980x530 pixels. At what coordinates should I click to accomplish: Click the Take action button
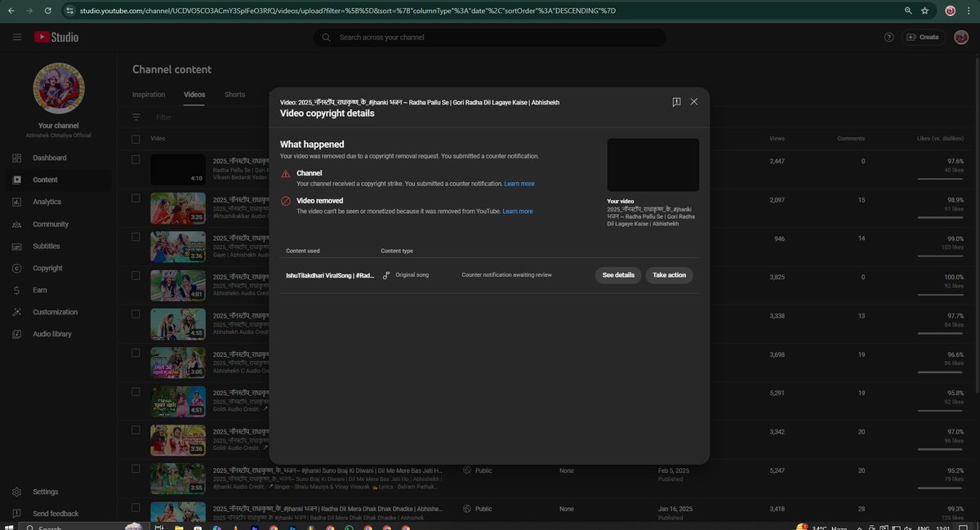coord(669,275)
